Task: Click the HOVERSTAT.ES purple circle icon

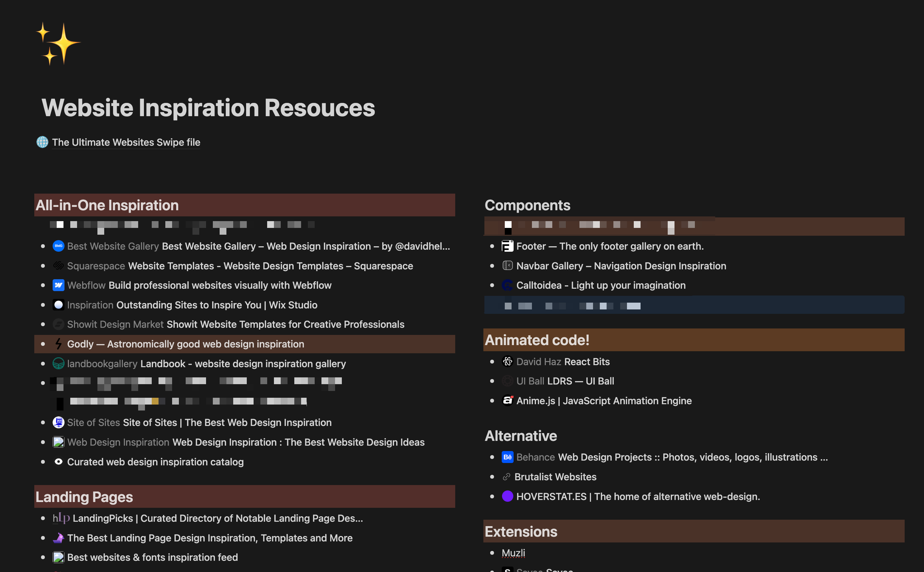Action: pyautogui.click(x=507, y=496)
